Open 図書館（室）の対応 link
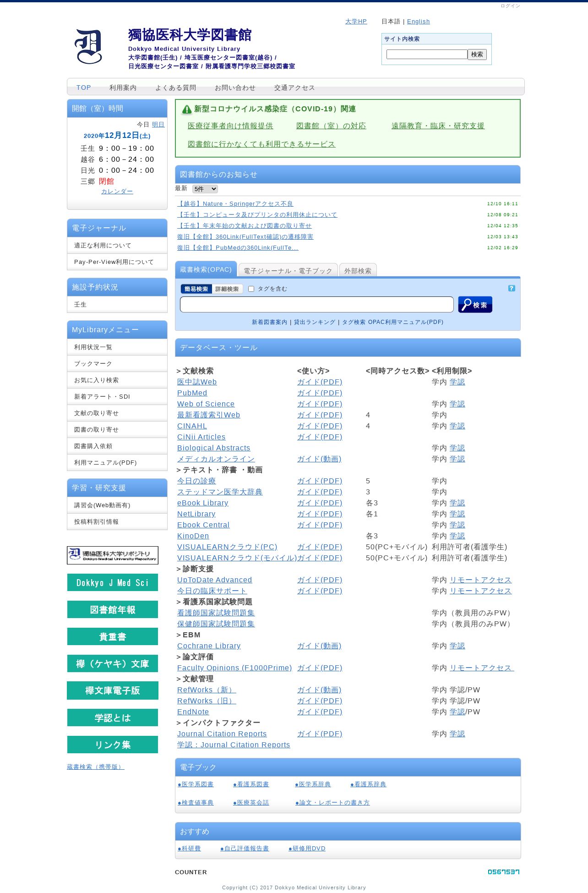Screen dimensions: 588x893 click(x=331, y=126)
